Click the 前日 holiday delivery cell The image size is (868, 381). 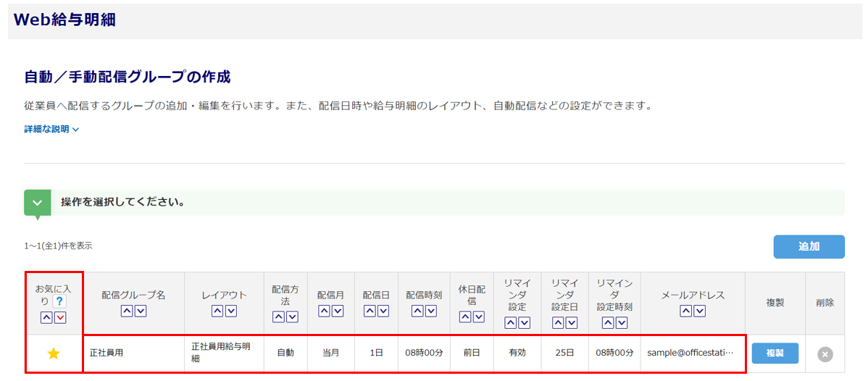(x=472, y=353)
